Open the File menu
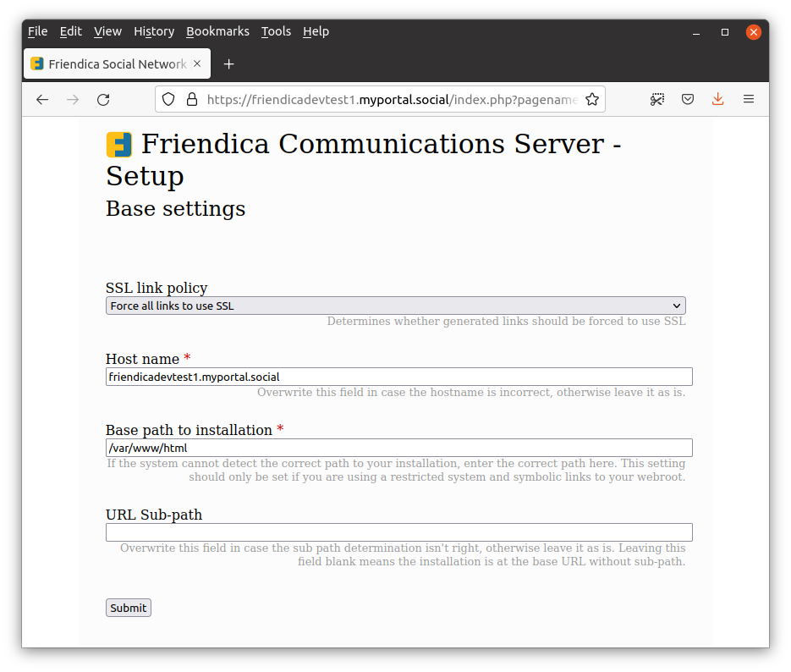The width and height of the screenshot is (791, 672). pos(37,31)
